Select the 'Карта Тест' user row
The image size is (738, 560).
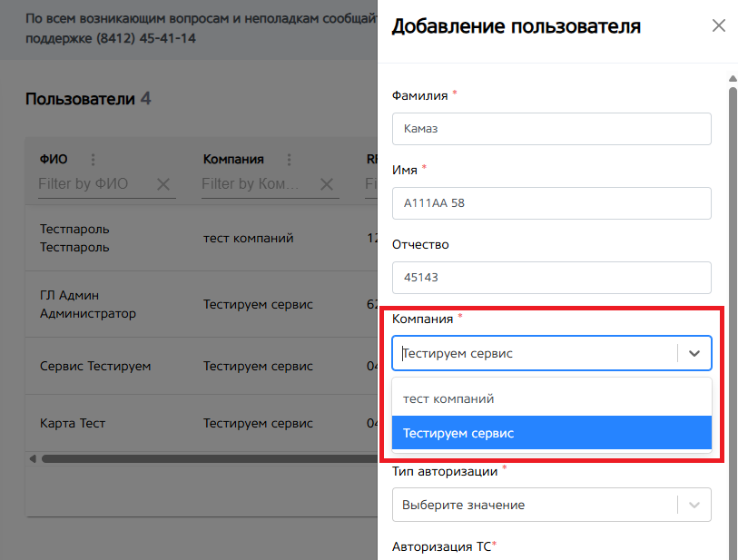click(202, 423)
